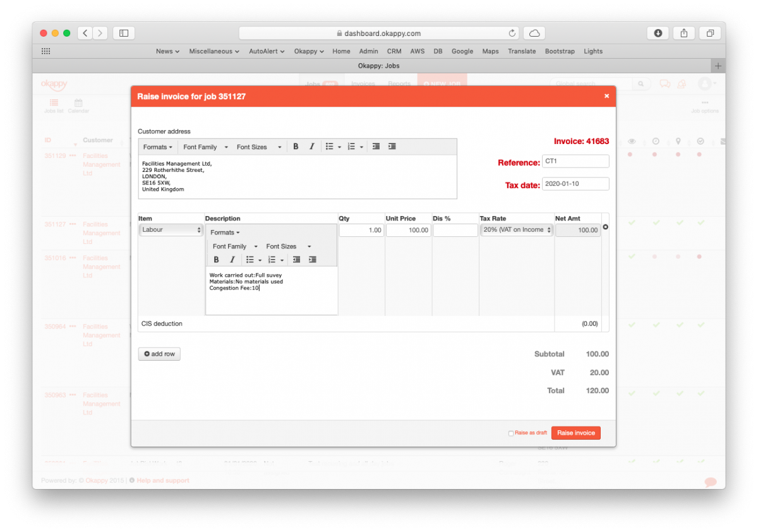758x532 pixels.
Task: Show the Safari tab overview
Action: (710, 33)
